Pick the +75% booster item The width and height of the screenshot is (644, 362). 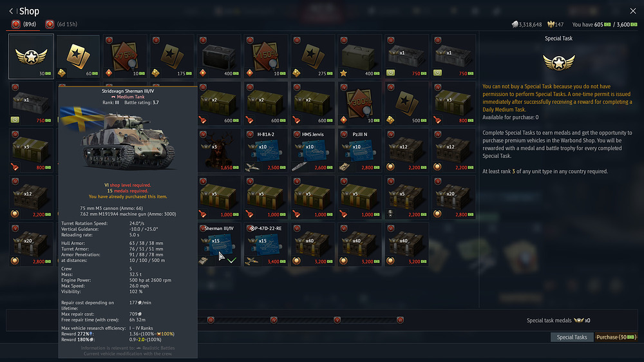point(125,57)
